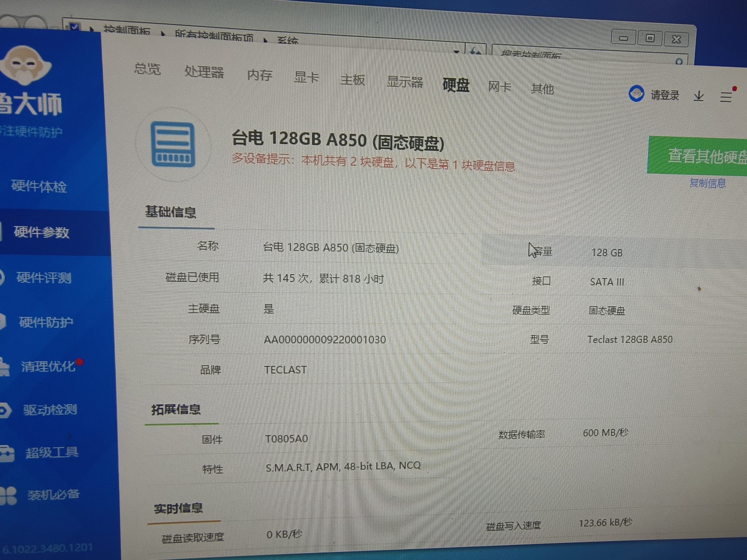Click the serial number AA000000009220001030
This screenshot has width=747, height=560.
click(x=325, y=339)
